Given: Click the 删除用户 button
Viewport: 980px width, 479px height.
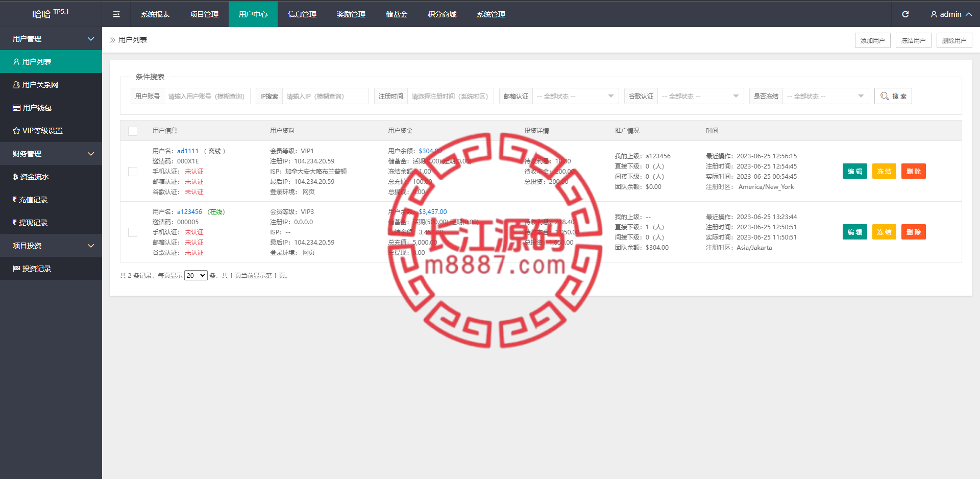Looking at the screenshot, I should tap(954, 40).
